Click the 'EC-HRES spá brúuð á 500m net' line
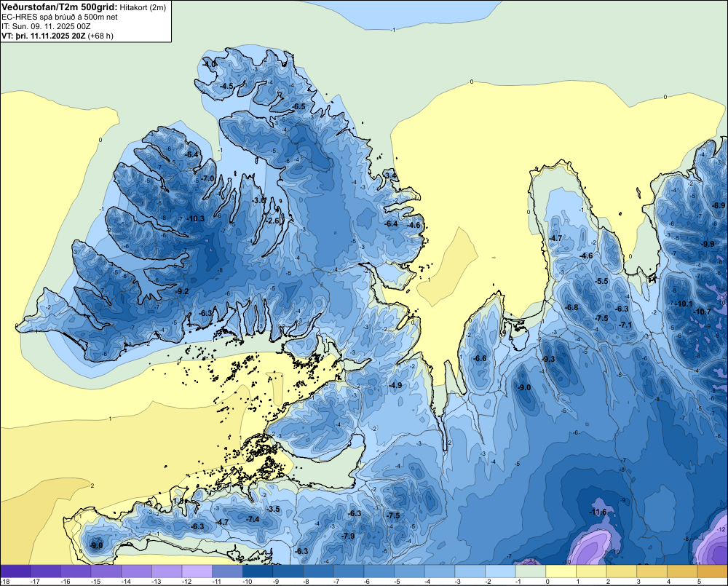 pos(60,17)
